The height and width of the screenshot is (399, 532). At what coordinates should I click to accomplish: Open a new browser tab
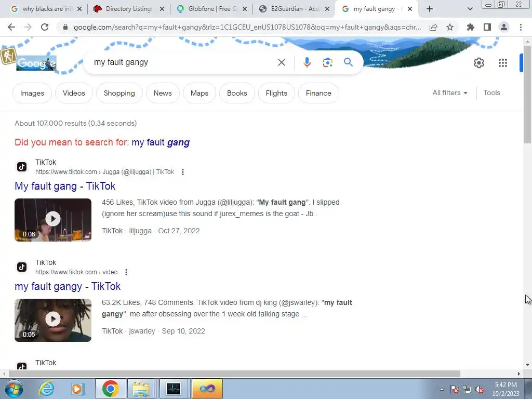coord(430,9)
